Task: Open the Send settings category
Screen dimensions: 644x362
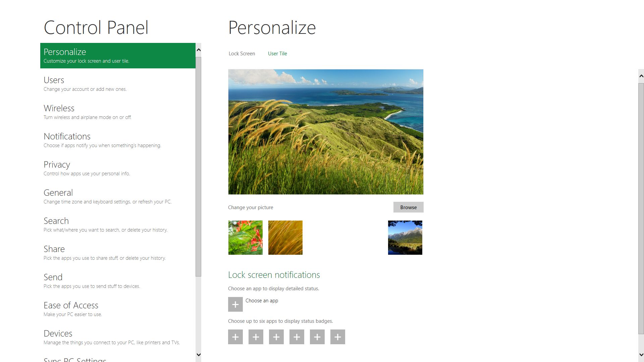Action: coord(118,281)
